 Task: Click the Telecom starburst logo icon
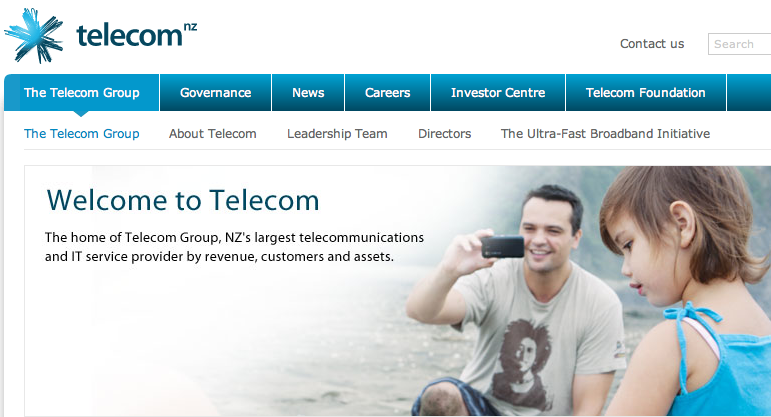34,35
